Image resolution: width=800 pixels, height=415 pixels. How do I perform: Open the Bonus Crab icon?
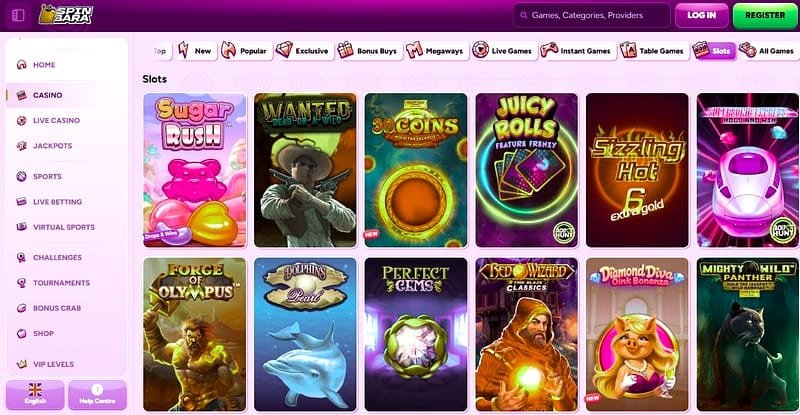21,308
